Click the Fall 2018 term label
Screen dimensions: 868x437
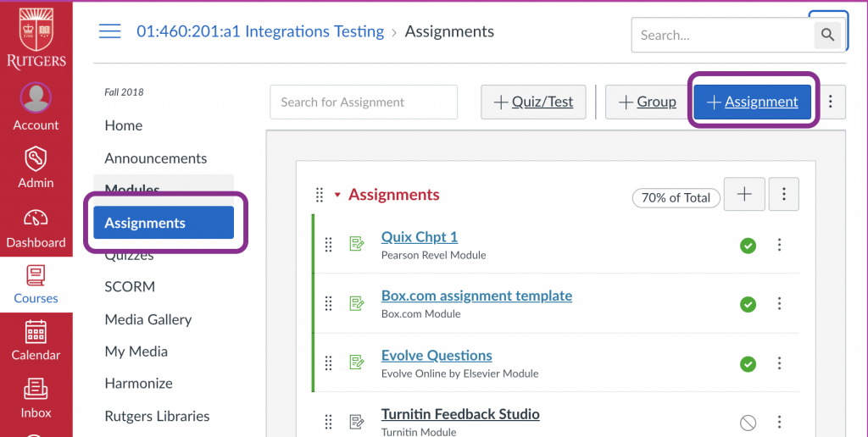[124, 92]
